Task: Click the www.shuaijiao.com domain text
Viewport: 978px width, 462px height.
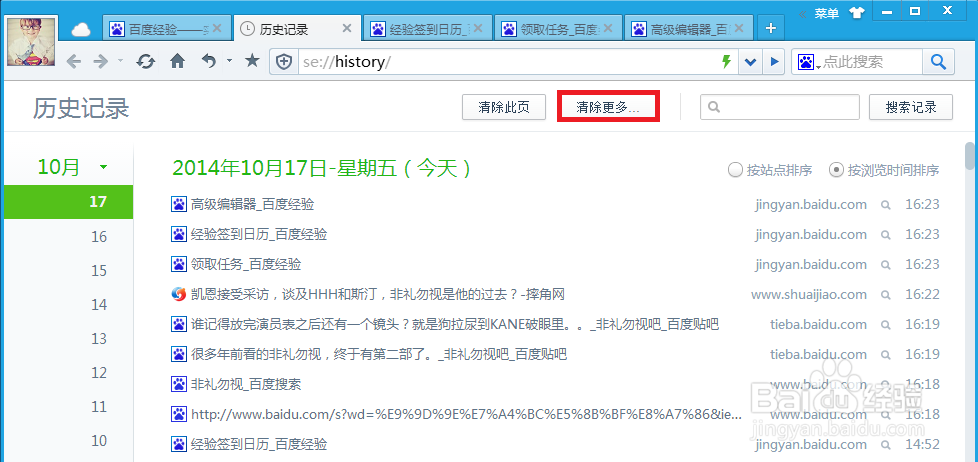Action: pyautogui.click(x=809, y=294)
